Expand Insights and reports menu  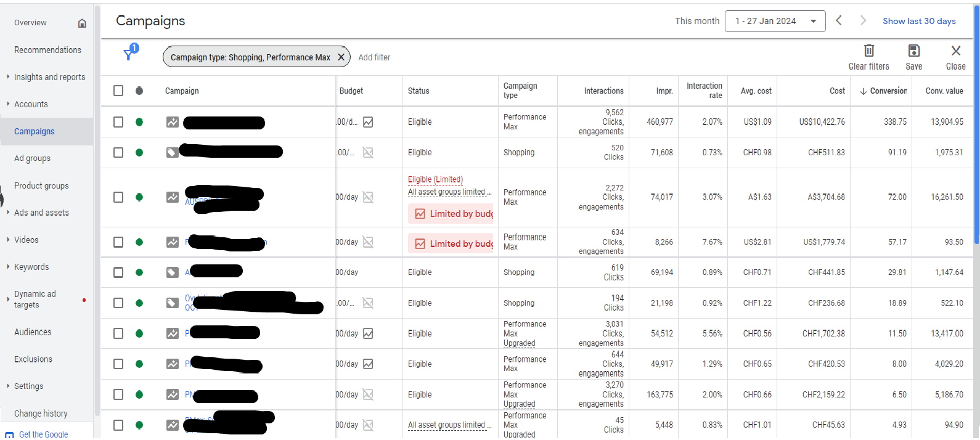click(49, 77)
